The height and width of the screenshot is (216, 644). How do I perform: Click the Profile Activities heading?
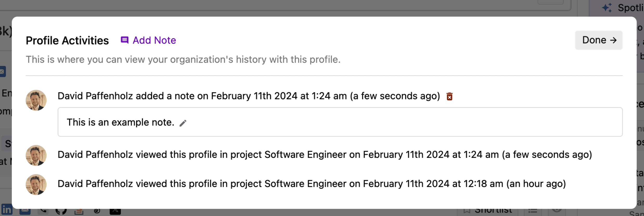[67, 41]
